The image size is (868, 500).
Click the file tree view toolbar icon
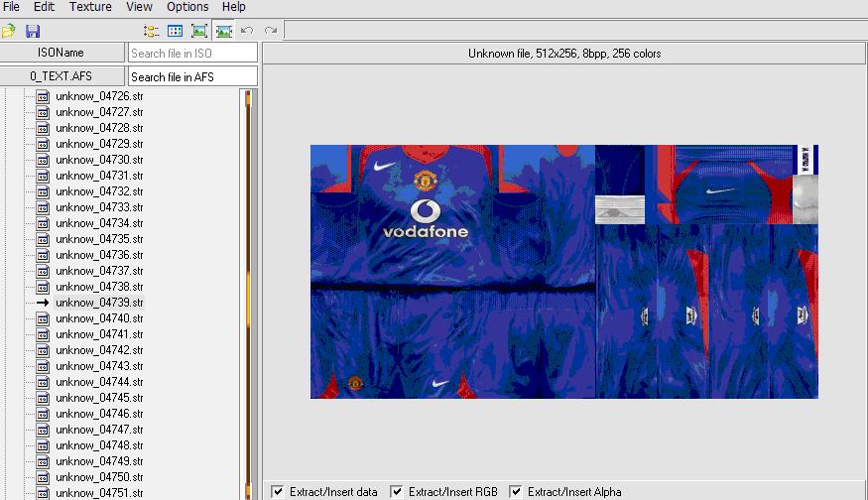(151, 31)
